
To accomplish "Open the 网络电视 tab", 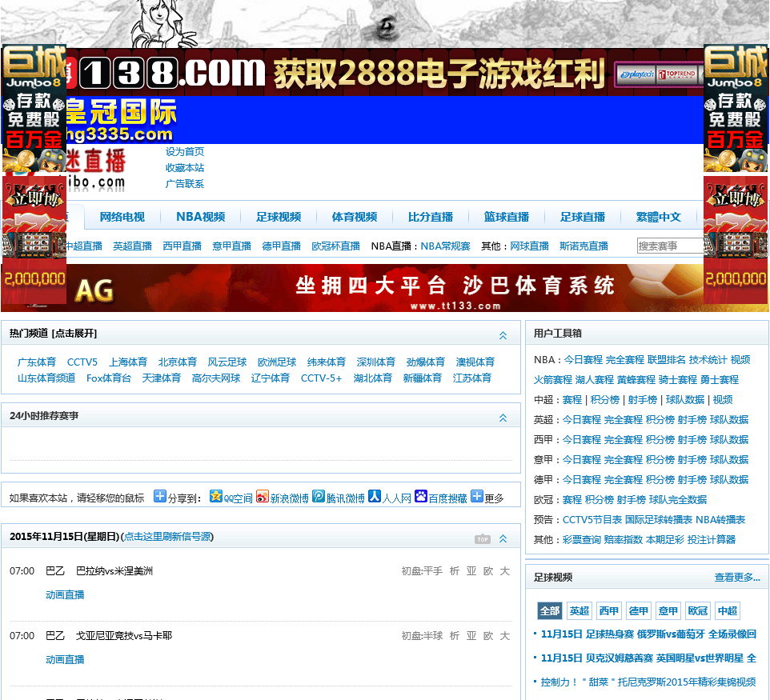I will tap(122, 217).
